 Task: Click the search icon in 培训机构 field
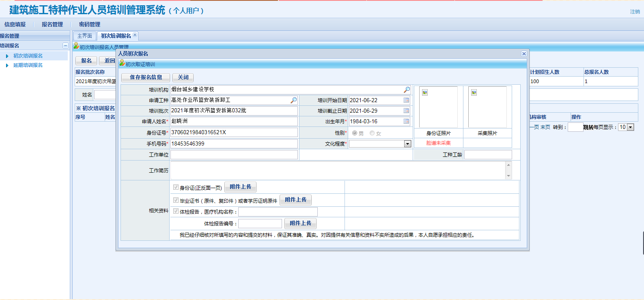[x=407, y=90]
